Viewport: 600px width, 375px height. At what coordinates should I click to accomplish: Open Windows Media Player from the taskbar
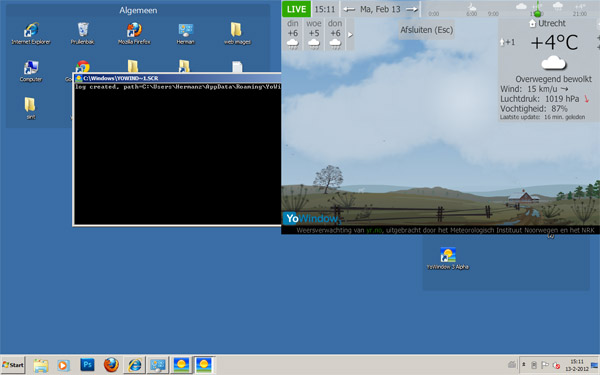[64, 365]
